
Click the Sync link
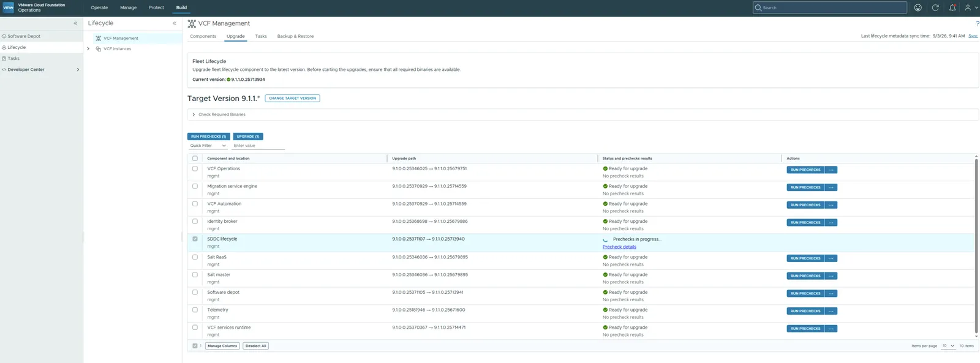[x=973, y=36]
